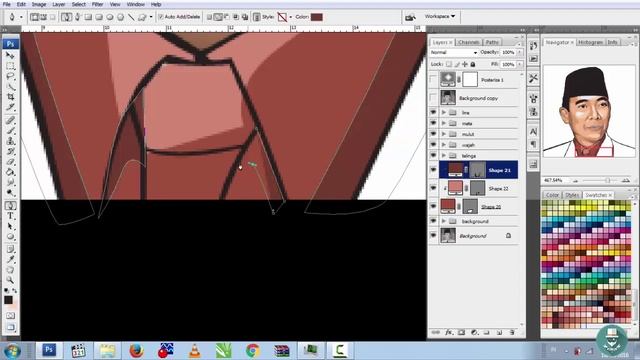Expand the telinga layer group
Viewport: 640px width, 360px height.
[444, 156]
